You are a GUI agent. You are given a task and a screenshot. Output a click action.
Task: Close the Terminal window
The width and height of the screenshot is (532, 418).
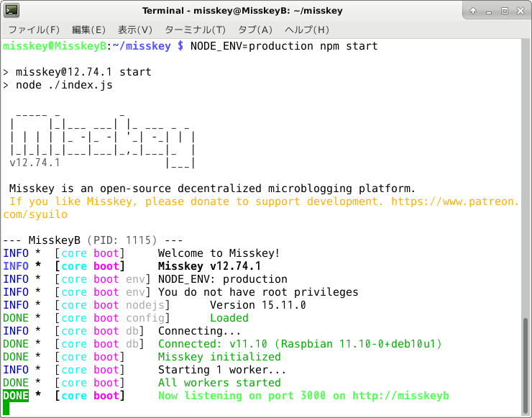520,11
